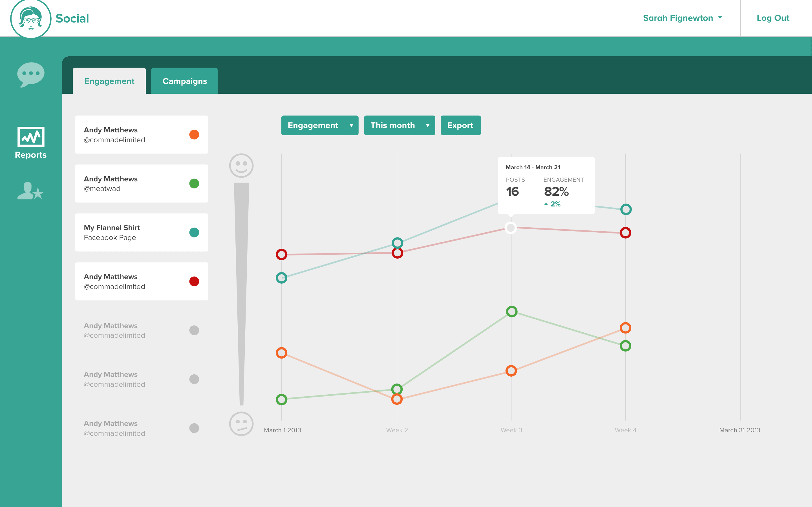Click the orange swatch for @commadelimited
The image size is (812, 507).
click(x=194, y=134)
